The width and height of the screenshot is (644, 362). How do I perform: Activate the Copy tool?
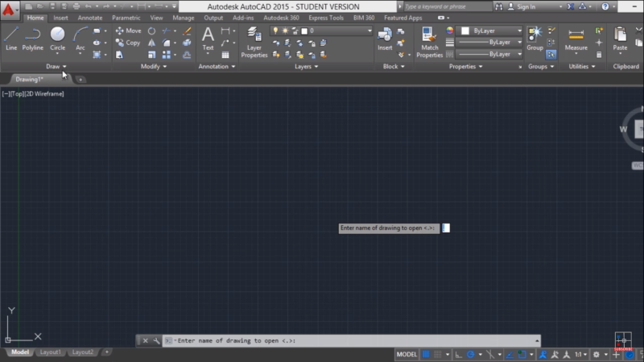[128, 43]
